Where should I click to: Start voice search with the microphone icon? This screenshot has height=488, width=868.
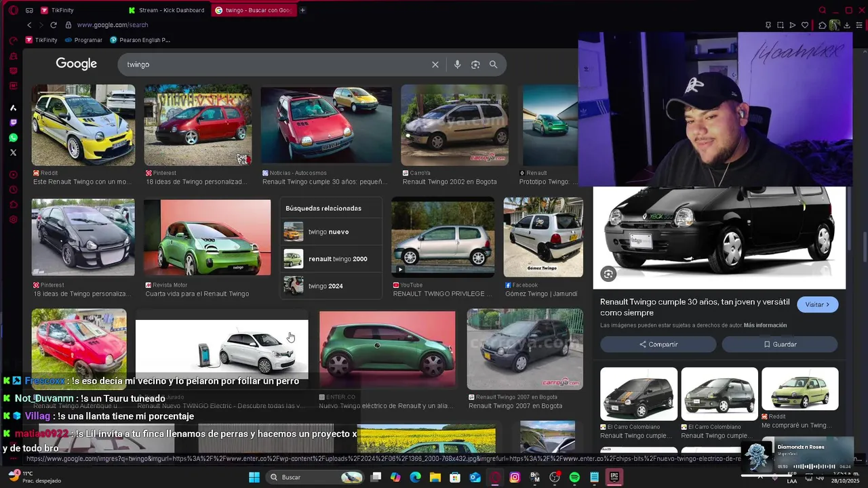coord(457,64)
